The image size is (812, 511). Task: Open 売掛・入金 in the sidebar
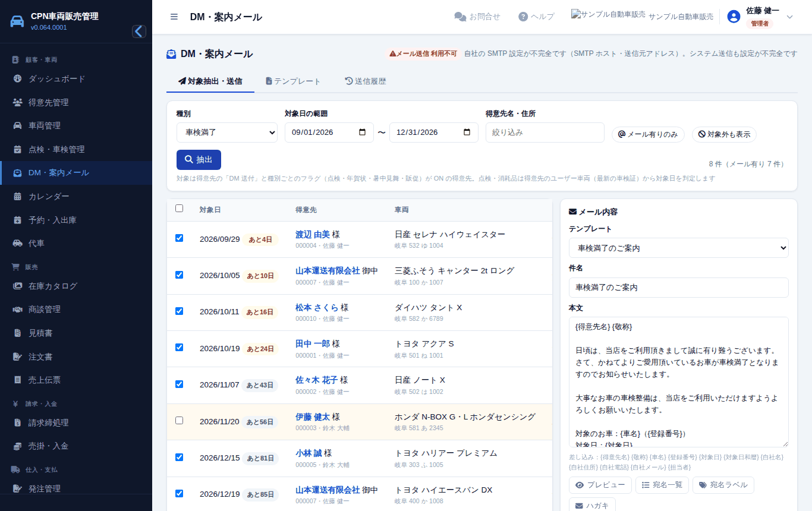[x=76, y=446]
